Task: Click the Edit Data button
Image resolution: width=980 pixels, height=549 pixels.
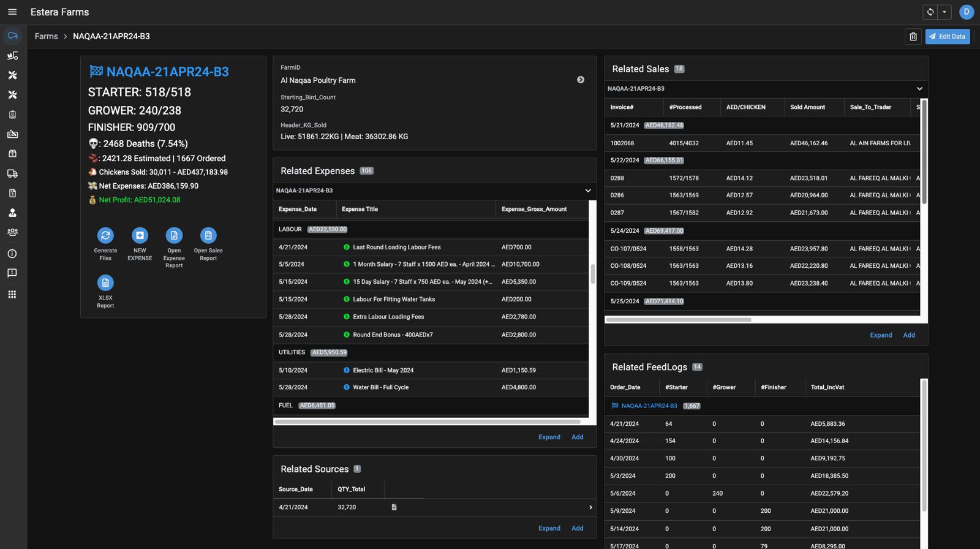Action: coord(948,37)
